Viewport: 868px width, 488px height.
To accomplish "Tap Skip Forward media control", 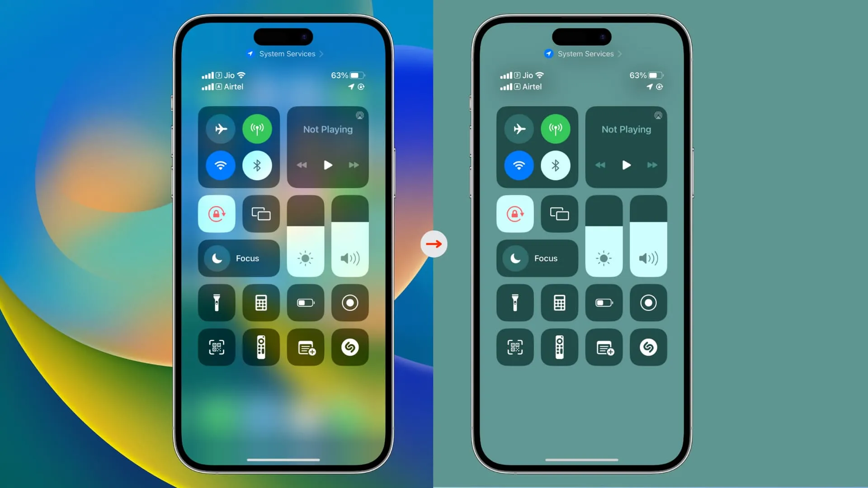I will tap(353, 165).
